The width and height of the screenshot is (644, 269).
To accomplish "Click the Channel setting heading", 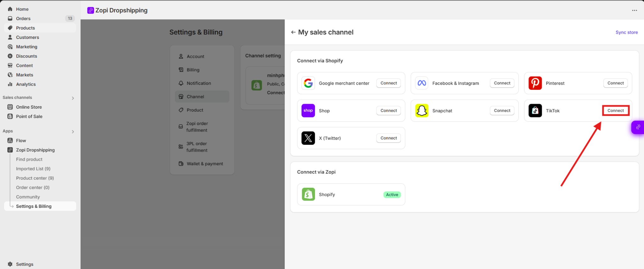I will 263,56.
